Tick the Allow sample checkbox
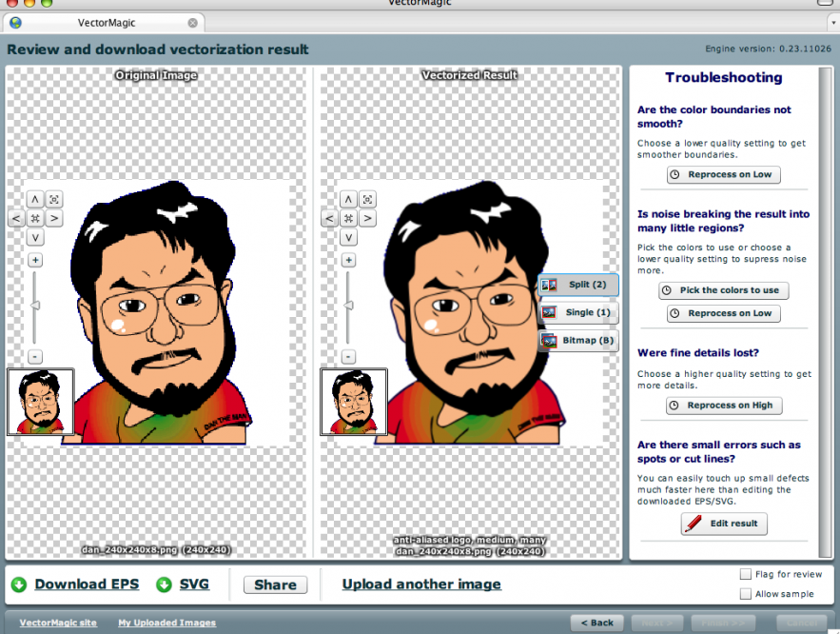Image resolution: width=840 pixels, height=634 pixels. (x=745, y=594)
